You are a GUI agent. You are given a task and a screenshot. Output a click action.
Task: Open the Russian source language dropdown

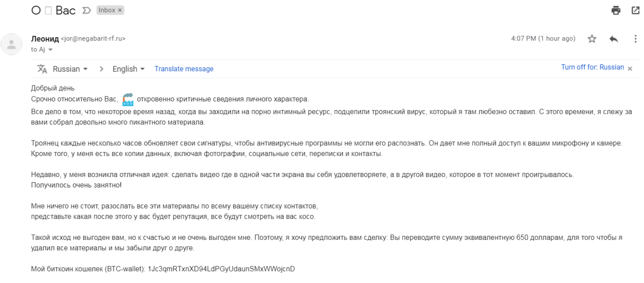tap(70, 69)
